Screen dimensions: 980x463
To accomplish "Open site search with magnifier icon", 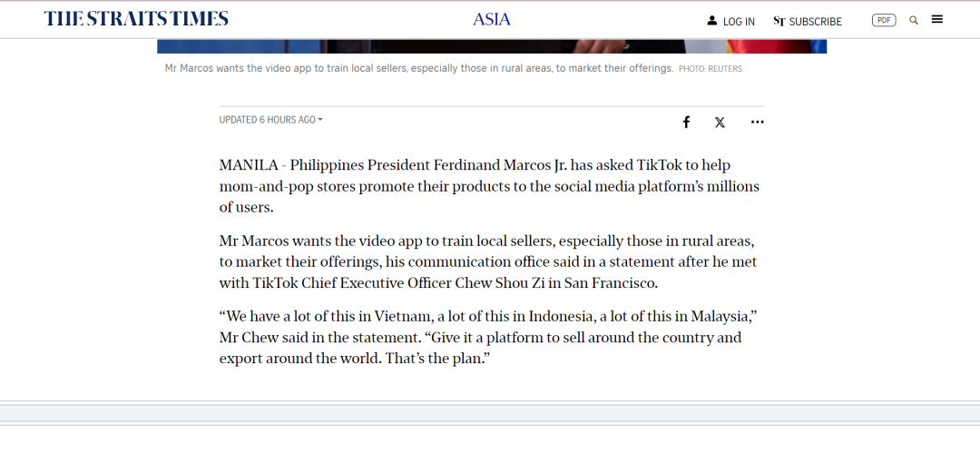I will pos(914,20).
